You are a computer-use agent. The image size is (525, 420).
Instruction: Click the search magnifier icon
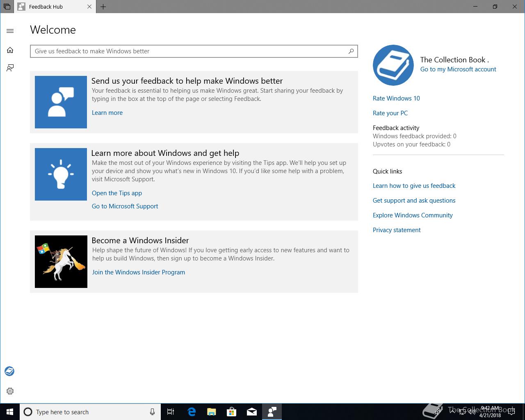pos(351,51)
